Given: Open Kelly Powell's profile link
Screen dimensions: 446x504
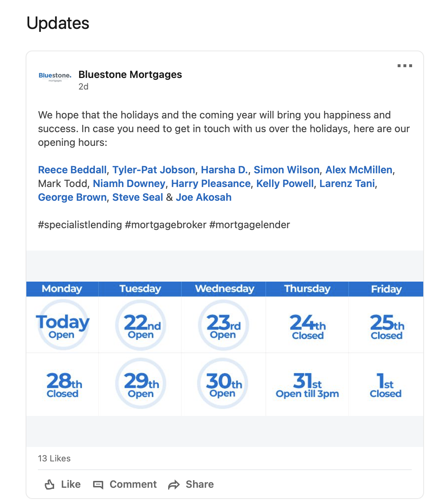Looking at the screenshot, I should coord(285,183).
